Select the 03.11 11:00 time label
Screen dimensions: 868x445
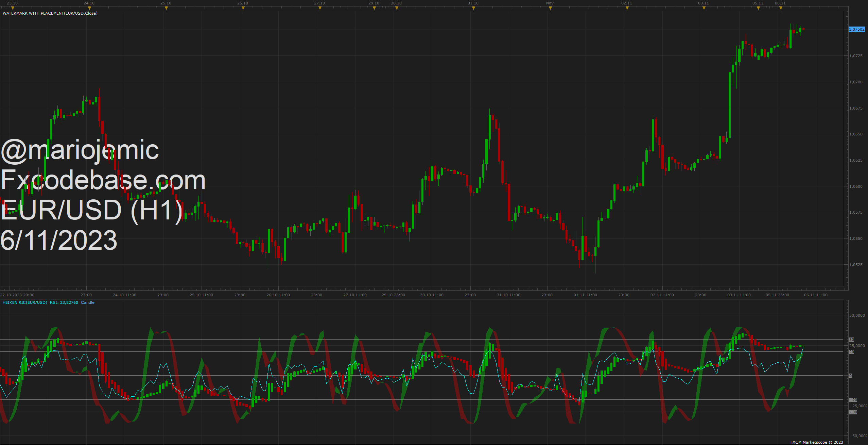pyautogui.click(x=739, y=295)
